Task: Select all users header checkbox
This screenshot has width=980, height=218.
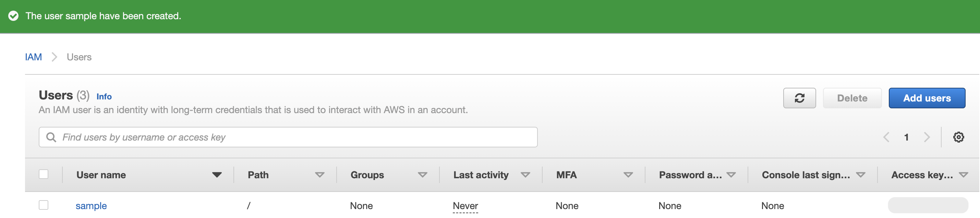Action: [x=44, y=174]
